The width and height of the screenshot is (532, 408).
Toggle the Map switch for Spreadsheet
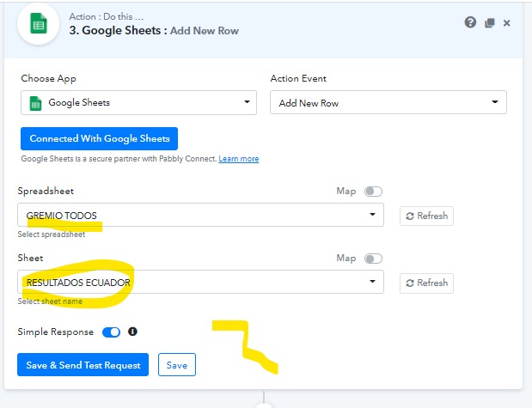[x=373, y=192]
